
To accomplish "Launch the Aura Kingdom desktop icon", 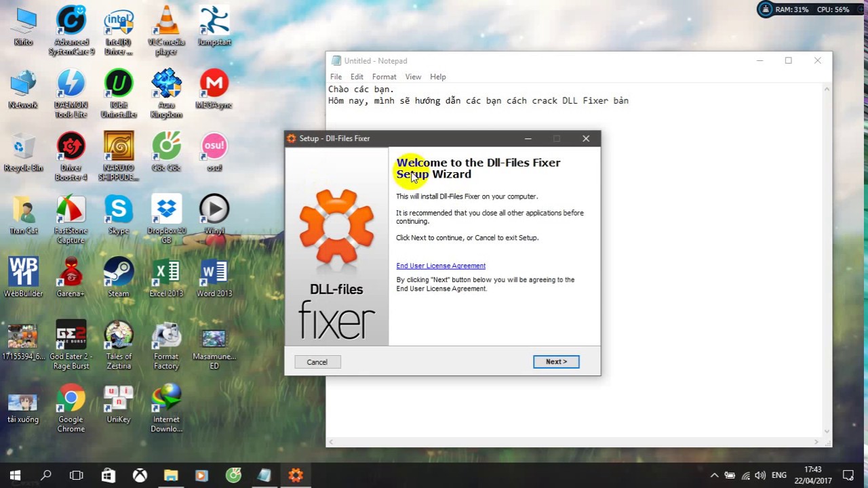I will click(166, 94).
